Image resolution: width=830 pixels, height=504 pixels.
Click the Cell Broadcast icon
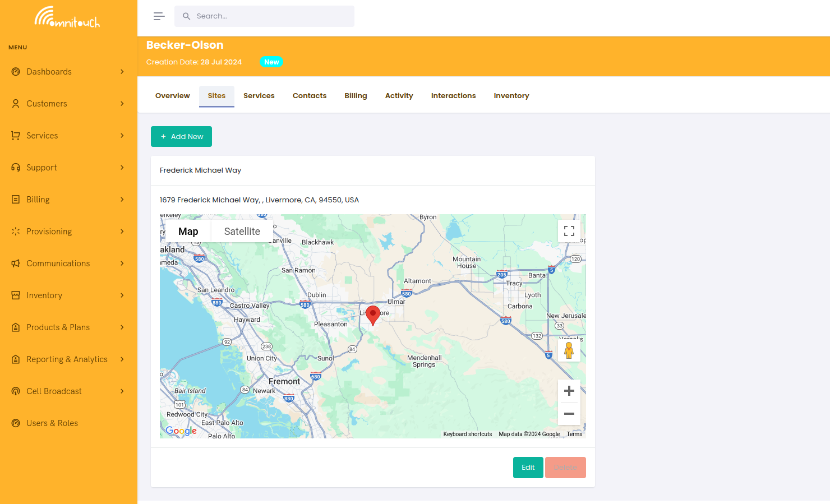16,391
